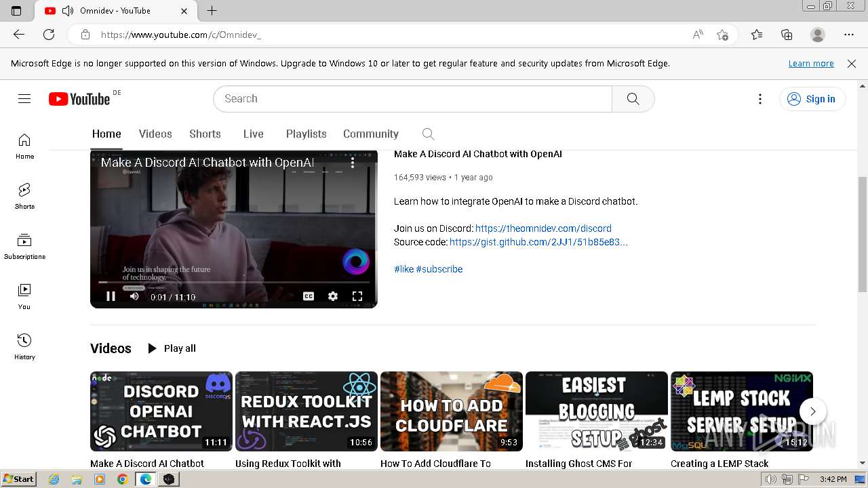868x488 pixels.
Task: Launch Chrome from the taskbar
Action: 122,479
